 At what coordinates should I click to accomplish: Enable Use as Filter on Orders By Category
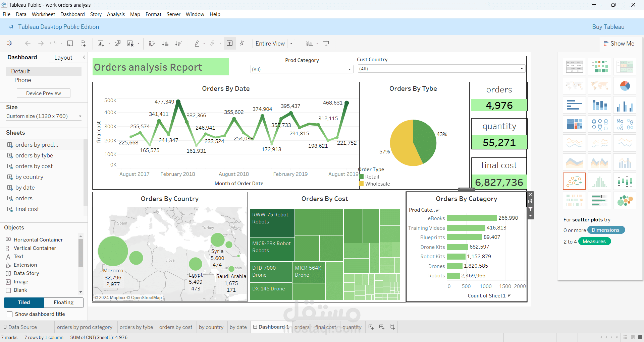(x=530, y=209)
